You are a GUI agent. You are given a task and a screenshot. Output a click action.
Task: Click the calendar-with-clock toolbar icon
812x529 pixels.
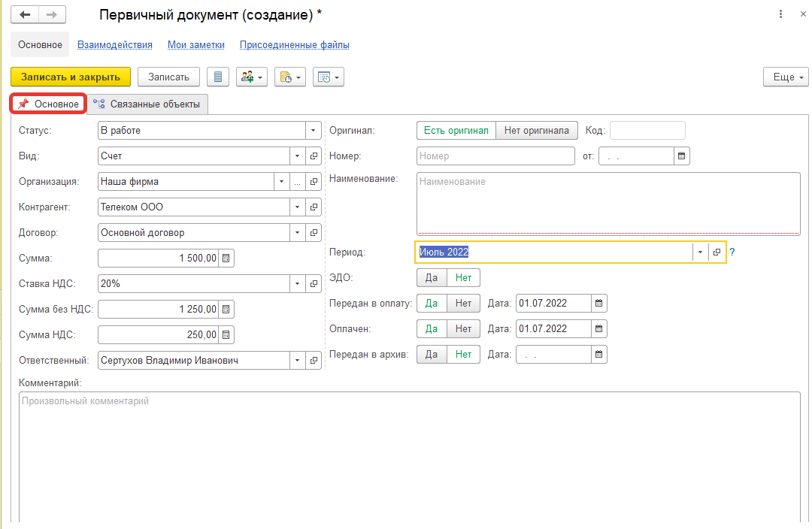click(328, 77)
